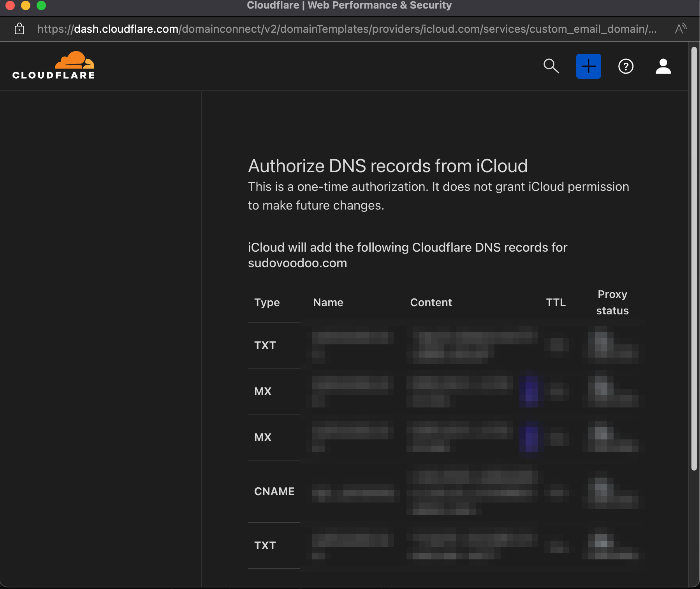Screen dimensions: 700x589
Task: Click the CNAME record type cell
Action: click(274, 491)
